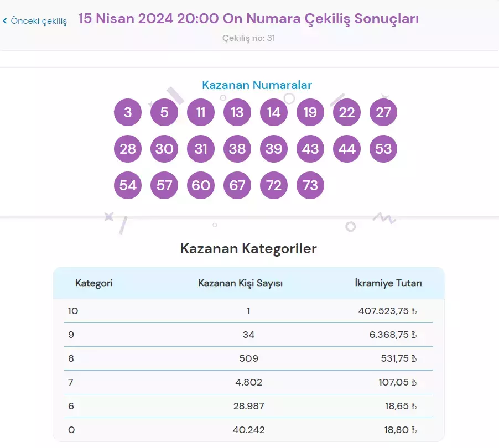Select the row with 509 winners
This screenshot has height=448, width=499.
(x=248, y=358)
